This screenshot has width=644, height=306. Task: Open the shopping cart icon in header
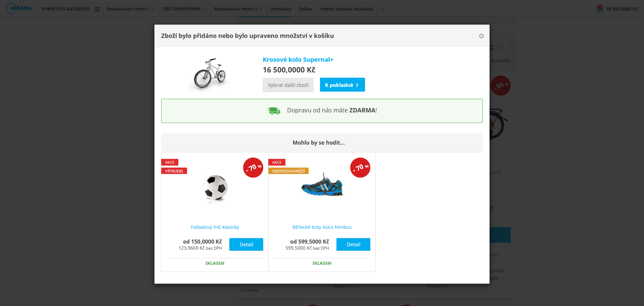(x=599, y=9)
